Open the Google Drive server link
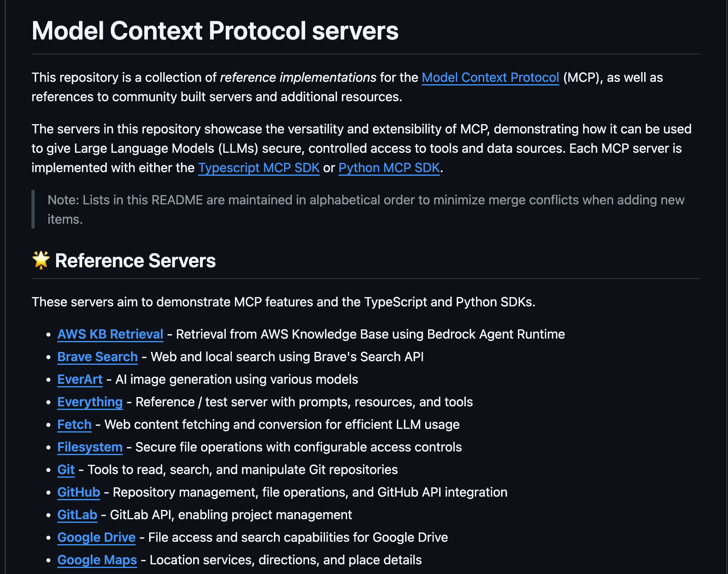The image size is (728, 574). (96, 537)
